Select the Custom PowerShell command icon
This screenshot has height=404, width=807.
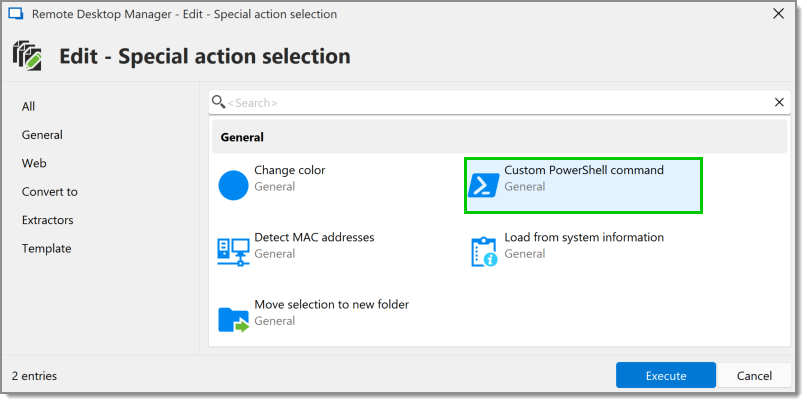click(483, 185)
